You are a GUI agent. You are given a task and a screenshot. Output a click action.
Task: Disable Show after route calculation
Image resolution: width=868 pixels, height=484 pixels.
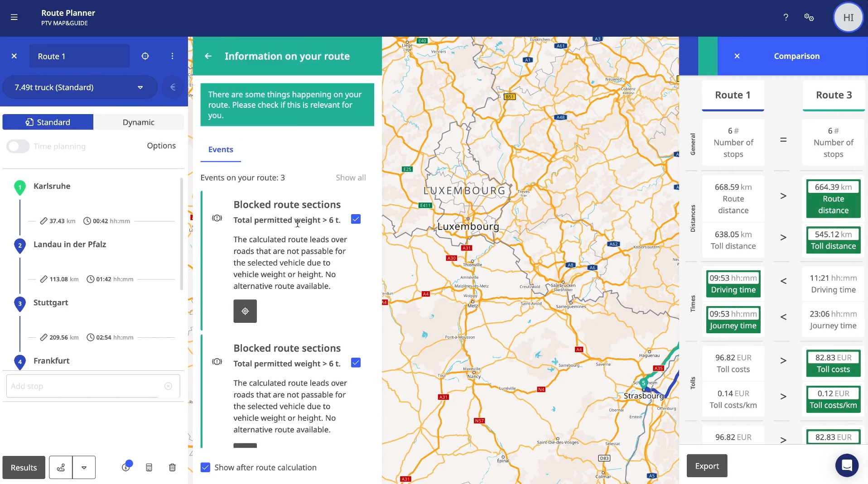[x=206, y=468]
